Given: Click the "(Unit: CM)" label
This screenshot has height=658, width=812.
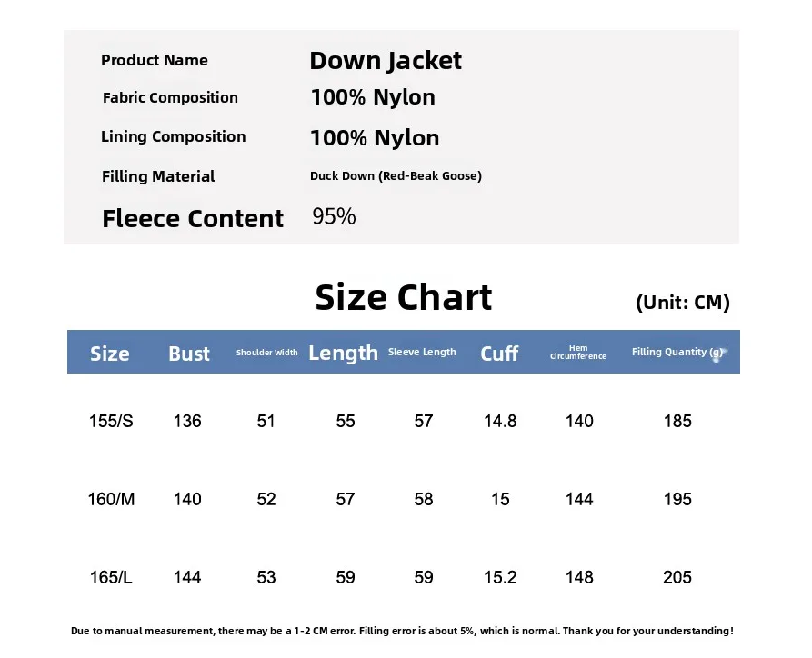Looking at the screenshot, I should click(682, 303).
